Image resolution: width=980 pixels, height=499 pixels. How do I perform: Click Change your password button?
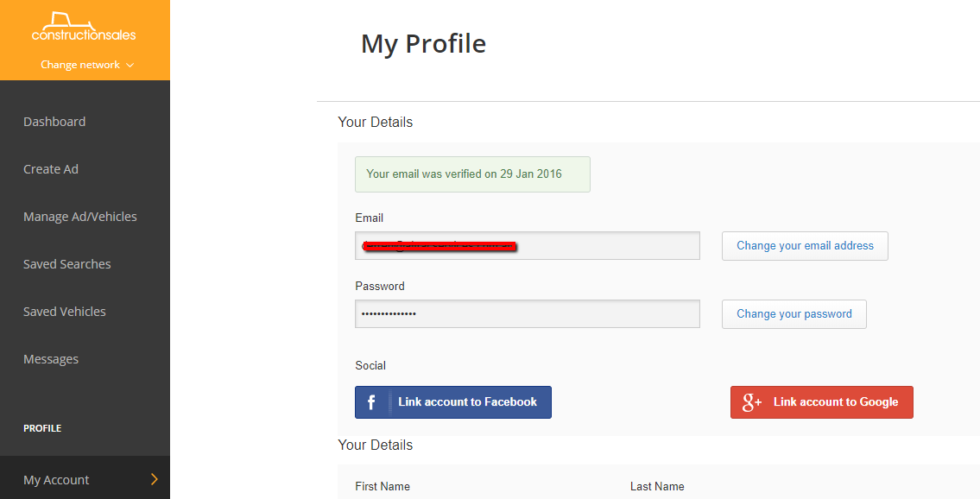(793, 314)
